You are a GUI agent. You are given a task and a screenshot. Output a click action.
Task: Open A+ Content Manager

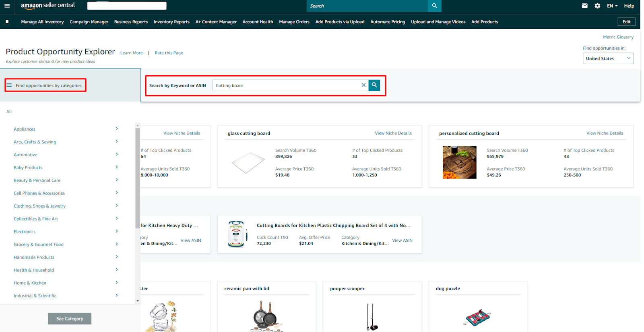[x=216, y=22]
